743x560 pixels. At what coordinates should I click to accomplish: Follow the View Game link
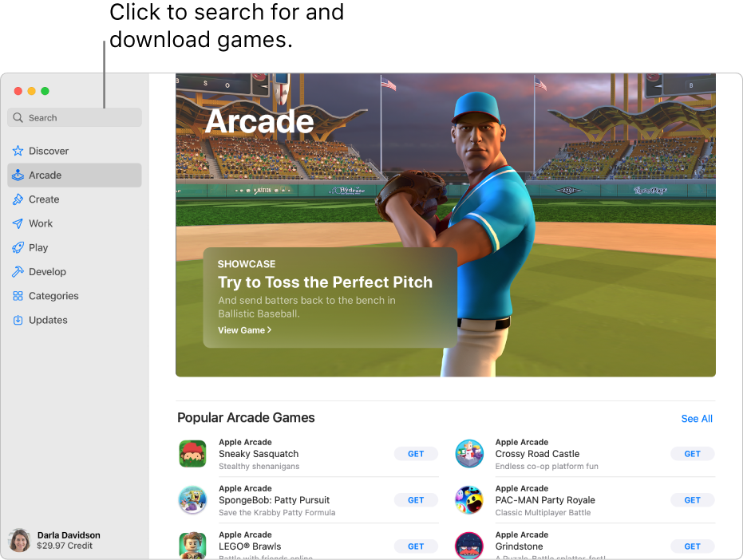coord(244,330)
